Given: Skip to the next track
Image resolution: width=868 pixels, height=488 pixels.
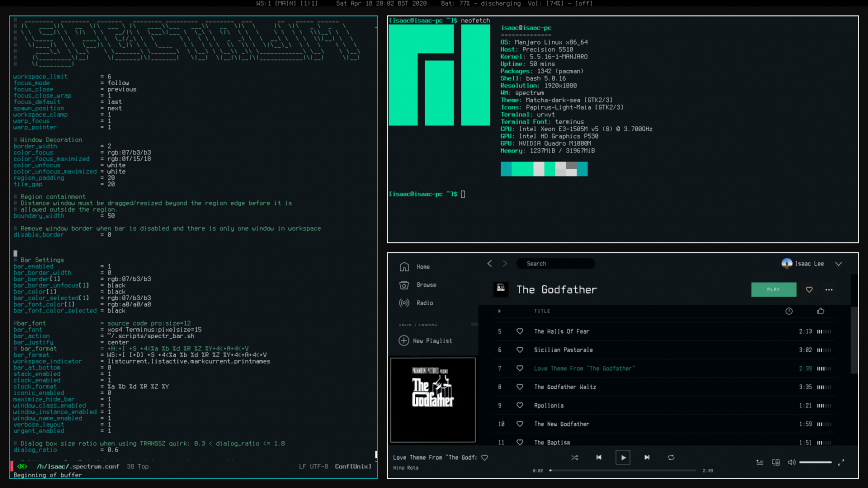Looking at the screenshot, I should pos(647,458).
